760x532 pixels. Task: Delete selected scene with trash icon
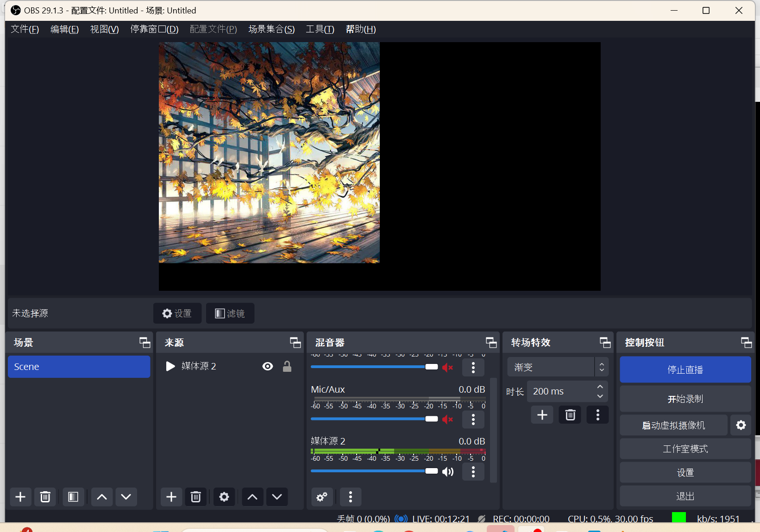tap(45, 497)
